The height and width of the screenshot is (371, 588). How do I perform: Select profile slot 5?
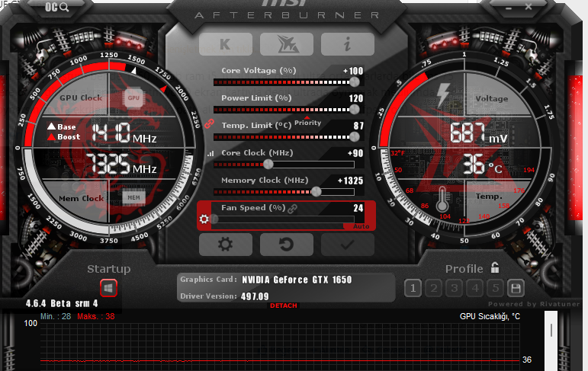pos(496,288)
